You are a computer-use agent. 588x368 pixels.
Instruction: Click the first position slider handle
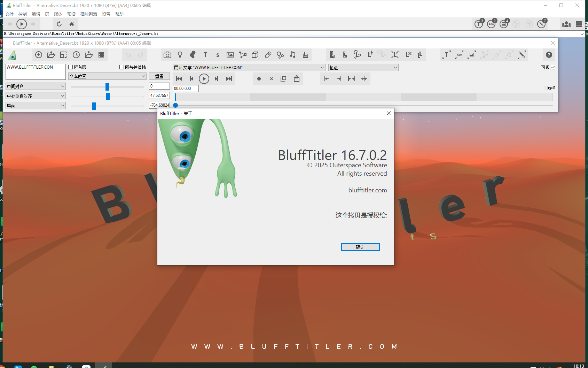[107, 87]
